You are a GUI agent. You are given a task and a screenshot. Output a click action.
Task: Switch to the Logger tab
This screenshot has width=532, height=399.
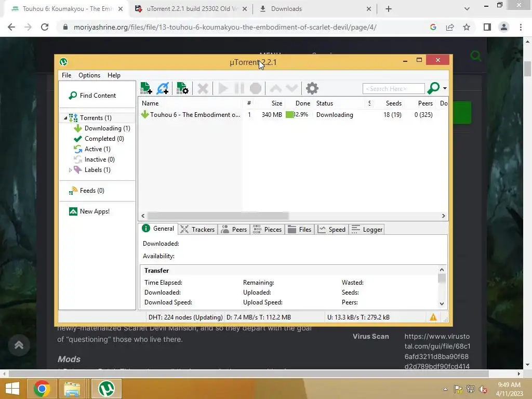pyautogui.click(x=367, y=230)
